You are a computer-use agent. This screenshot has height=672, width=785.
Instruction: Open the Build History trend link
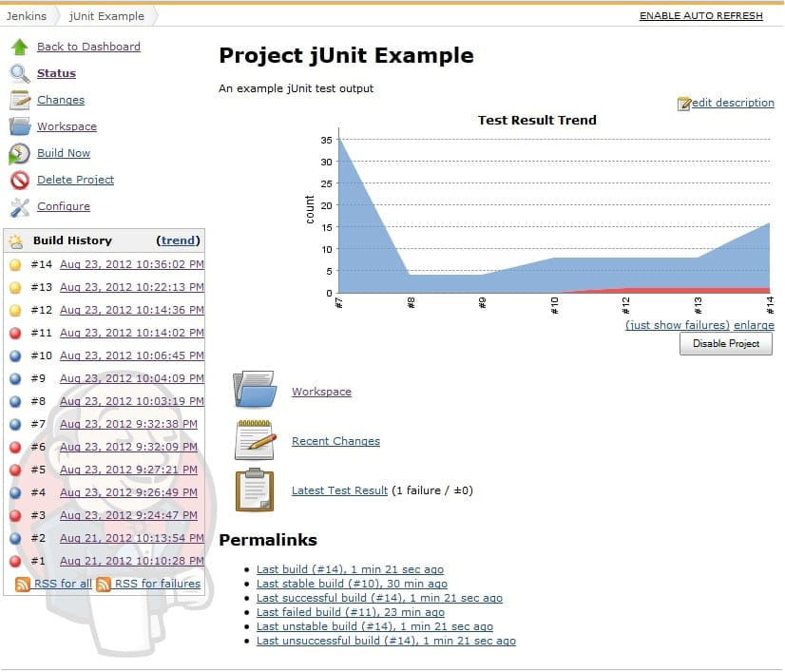(x=179, y=240)
